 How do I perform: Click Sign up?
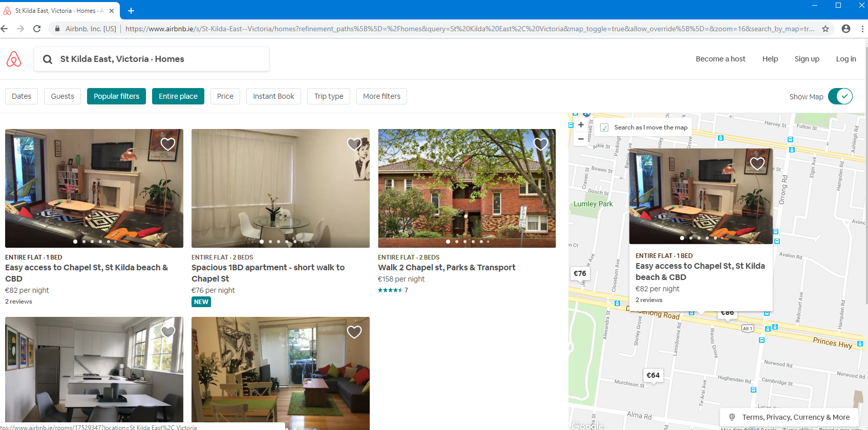click(x=807, y=59)
